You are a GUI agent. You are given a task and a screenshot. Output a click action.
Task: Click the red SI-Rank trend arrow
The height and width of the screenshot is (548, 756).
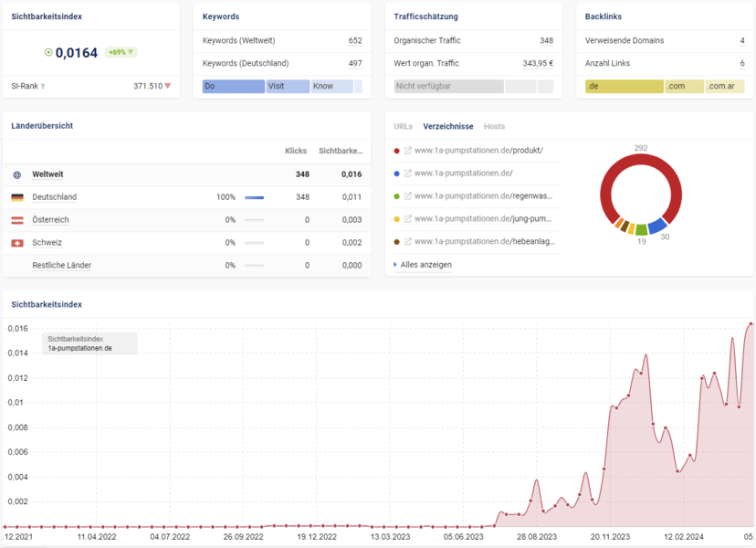coord(168,86)
